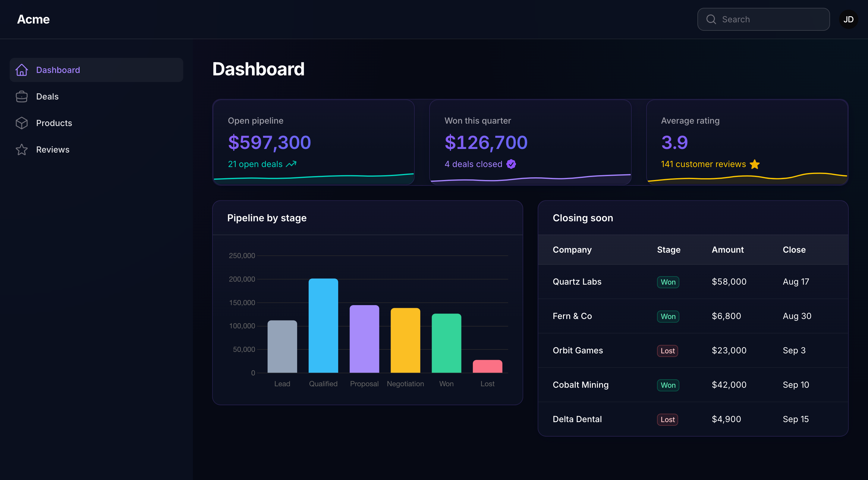Click the Reviews star icon in sidebar

pos(22,149)
